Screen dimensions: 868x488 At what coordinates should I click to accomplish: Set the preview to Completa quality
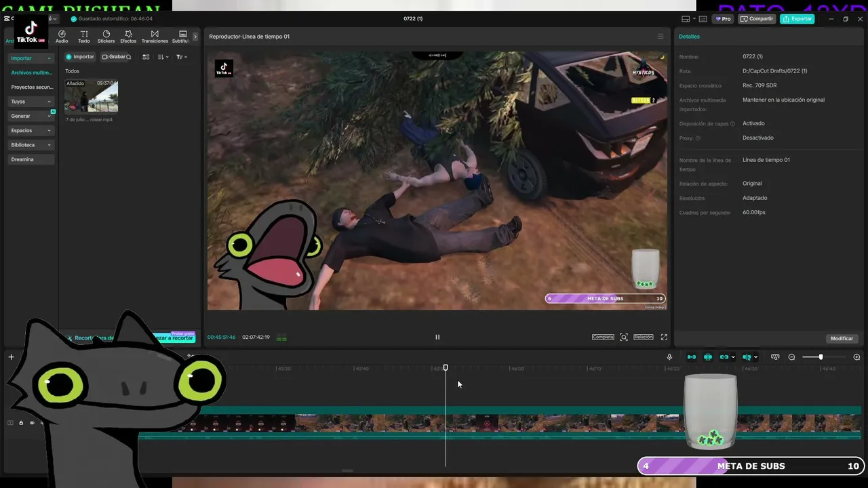pyautogui.click(x=603, y=337)
